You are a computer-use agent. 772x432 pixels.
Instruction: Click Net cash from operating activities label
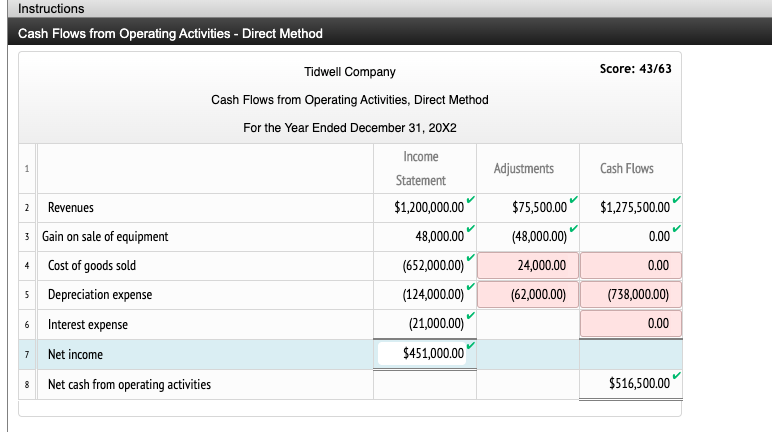point(129,384)
